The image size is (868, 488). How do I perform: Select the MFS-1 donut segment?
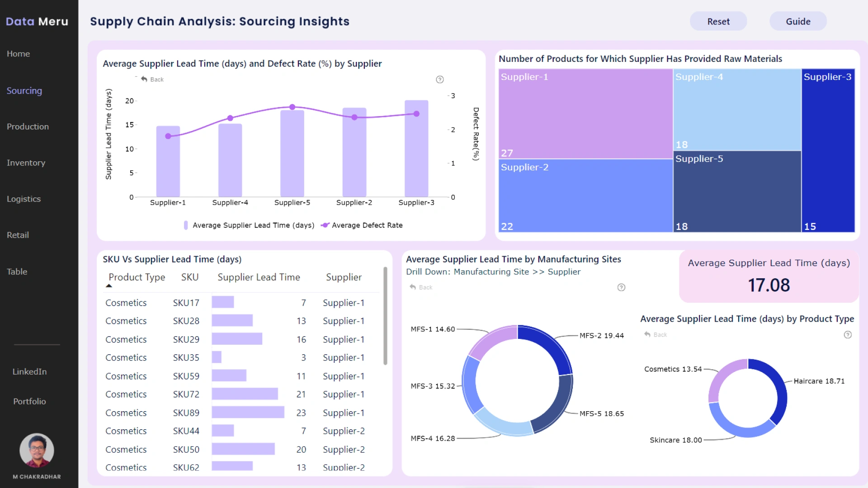490,340
